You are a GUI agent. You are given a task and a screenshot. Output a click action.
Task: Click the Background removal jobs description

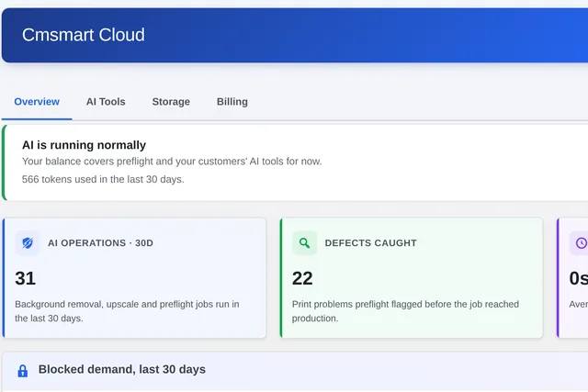click(127, 311)
